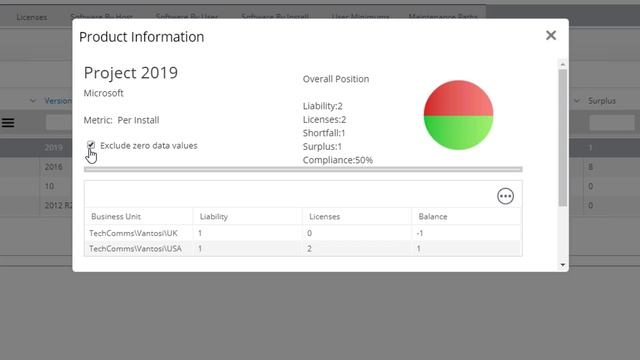
Task: Select the TechComms\Vantosi\USA row
Action: (303, 249)
